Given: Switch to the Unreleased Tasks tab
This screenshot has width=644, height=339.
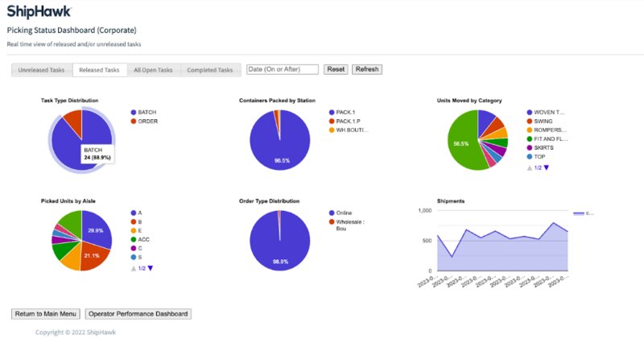Looking at the screenshot, I should click(x=41, y=70).
